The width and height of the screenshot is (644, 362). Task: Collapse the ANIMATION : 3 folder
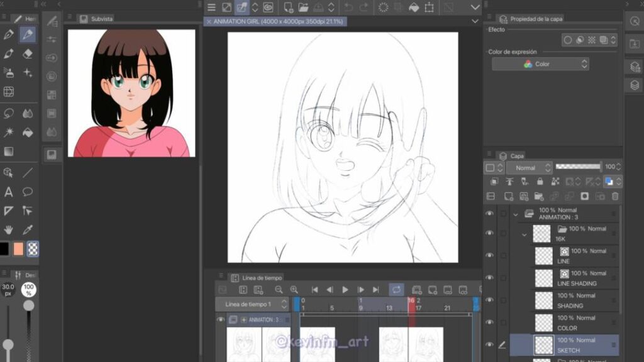(516, 214)
